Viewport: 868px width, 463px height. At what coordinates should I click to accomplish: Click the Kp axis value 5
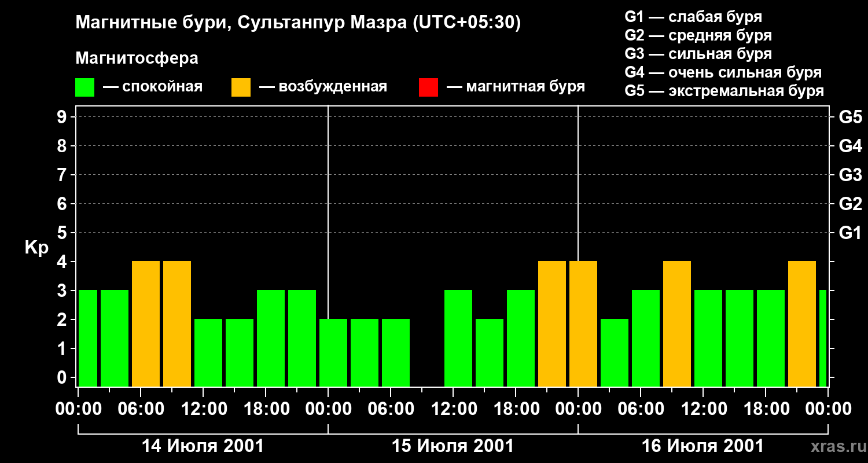coord(63,233)
